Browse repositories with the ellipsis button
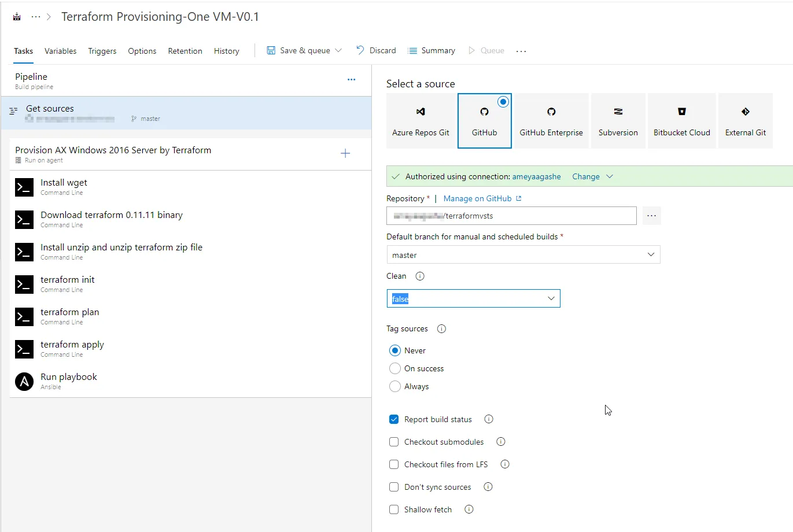The width and height of the screenshot is (793, 532). click(x=651, y=216)
